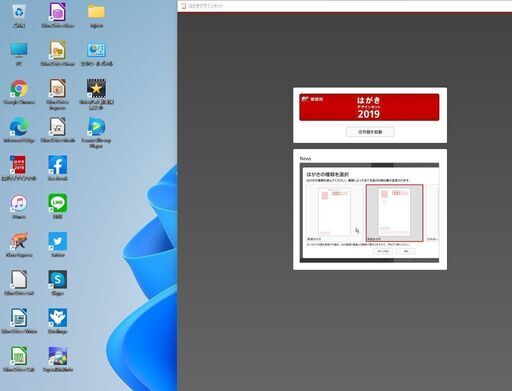Launch the LibreOffice Math shortcut
This screenshot has height=391, width=512.
point(57,127)
